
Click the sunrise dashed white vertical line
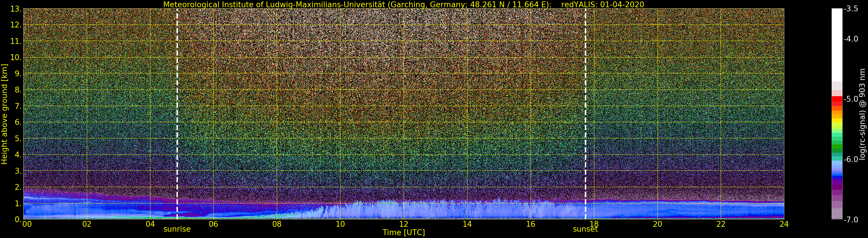tap(177, 114)
